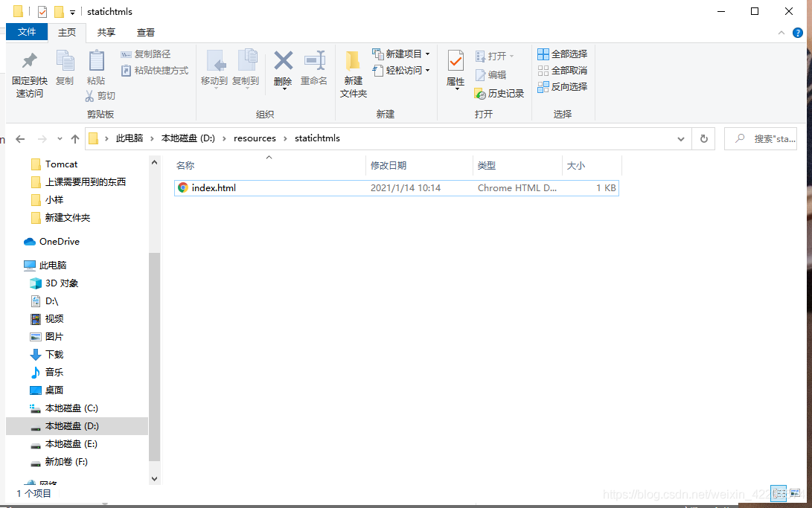Switch to the Share tab
The image size is (812, 508).
[x=106, y=32]
